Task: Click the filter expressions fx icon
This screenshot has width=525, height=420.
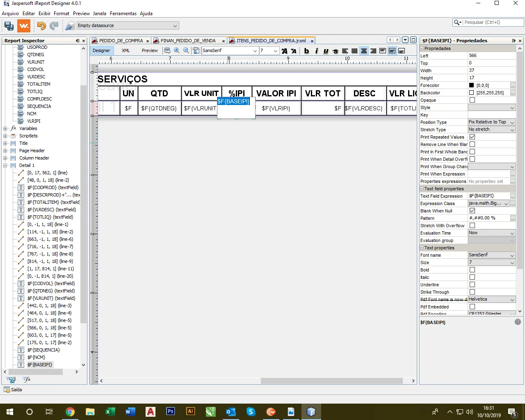Action: (x=27, y=379)
